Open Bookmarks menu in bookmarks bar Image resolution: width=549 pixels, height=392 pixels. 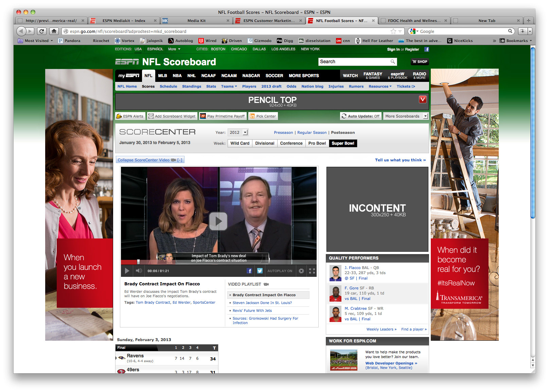click(x=516, y=41)
